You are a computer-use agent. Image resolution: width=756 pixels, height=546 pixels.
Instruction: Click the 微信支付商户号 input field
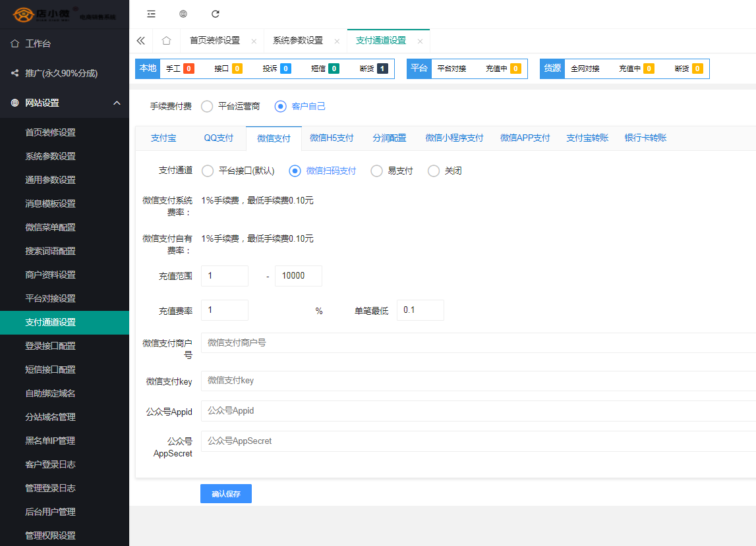[478, 343]
